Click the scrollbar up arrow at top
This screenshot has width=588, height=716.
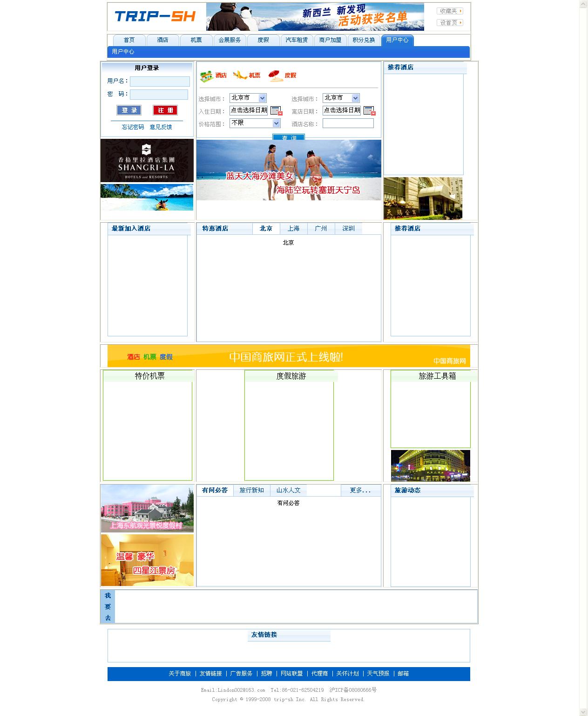[583, 4]
